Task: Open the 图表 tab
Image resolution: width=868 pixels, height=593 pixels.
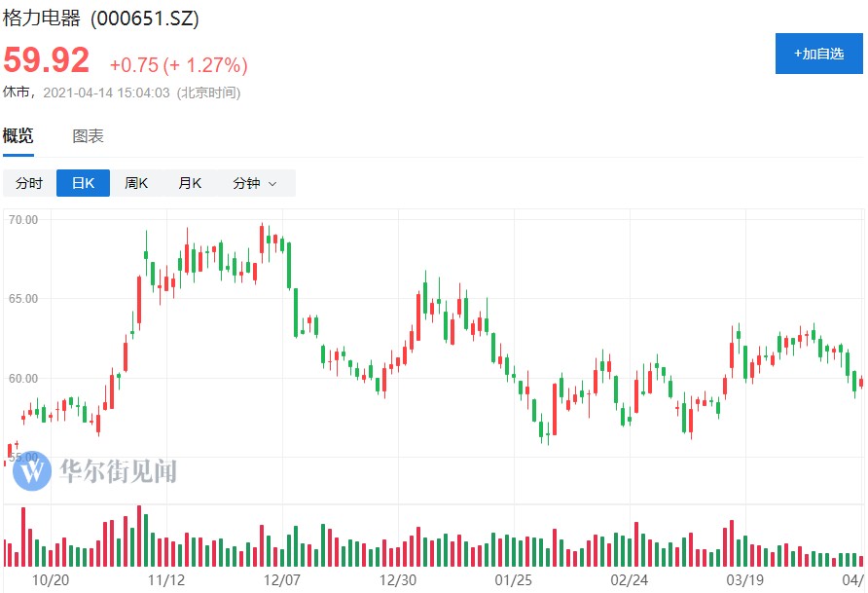Action: [89, 136]
